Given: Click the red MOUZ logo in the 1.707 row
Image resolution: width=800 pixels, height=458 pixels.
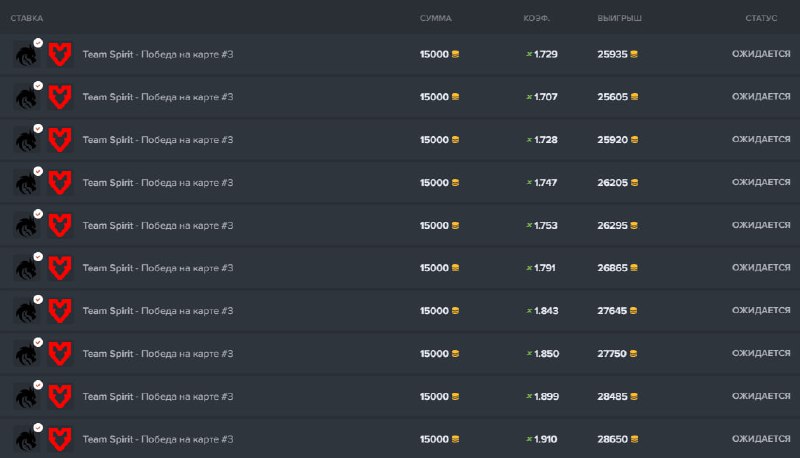Looking at the screenshot, I should coord(61,97).
